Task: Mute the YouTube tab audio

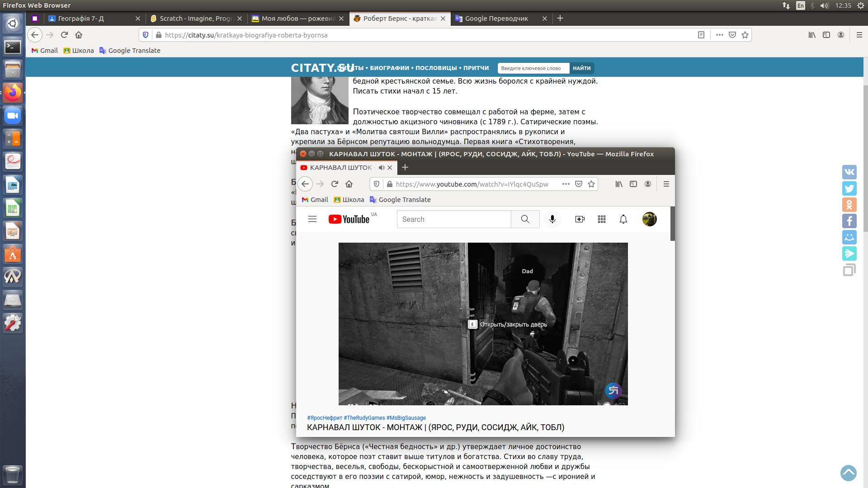Action: [382, 168]
